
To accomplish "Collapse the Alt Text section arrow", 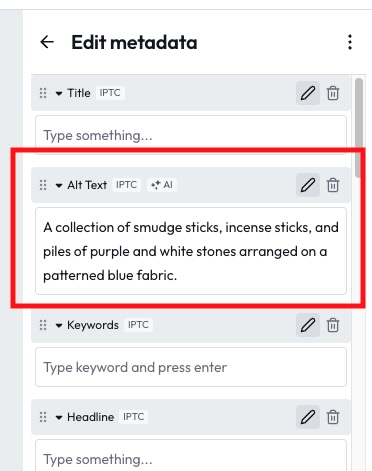I will coord(59,185).
